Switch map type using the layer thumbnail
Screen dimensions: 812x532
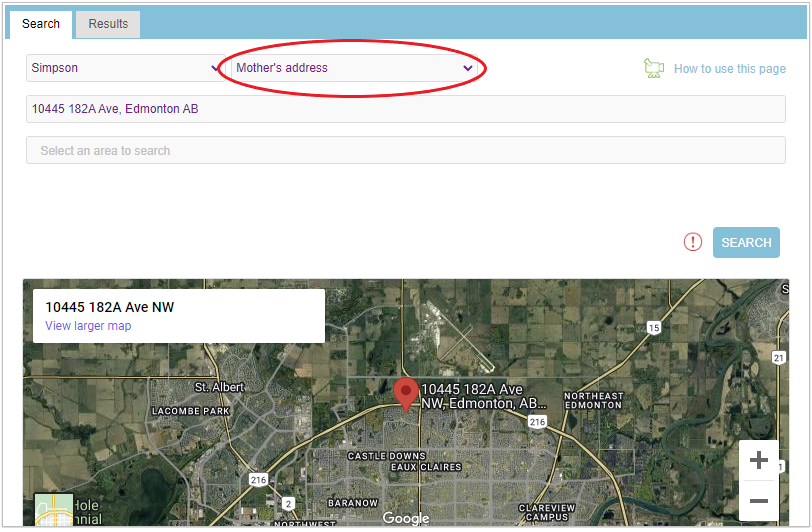(54, 510)
